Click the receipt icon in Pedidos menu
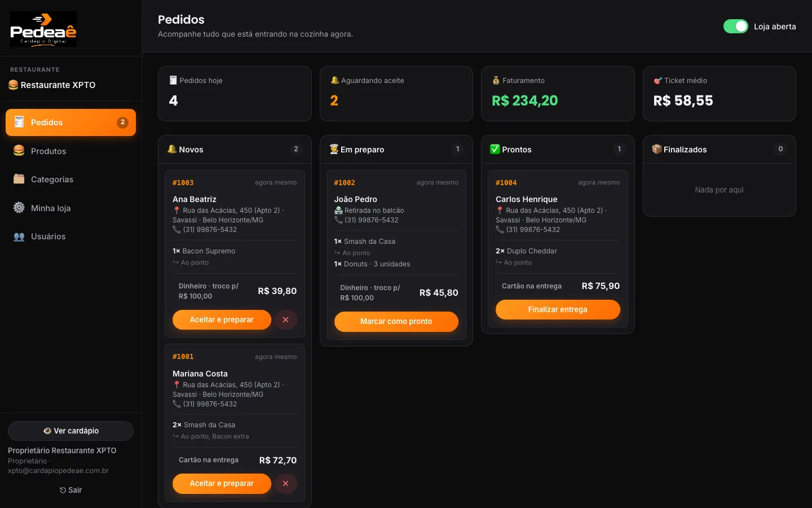Screen dimensions: 812x508 coord(19,122)
